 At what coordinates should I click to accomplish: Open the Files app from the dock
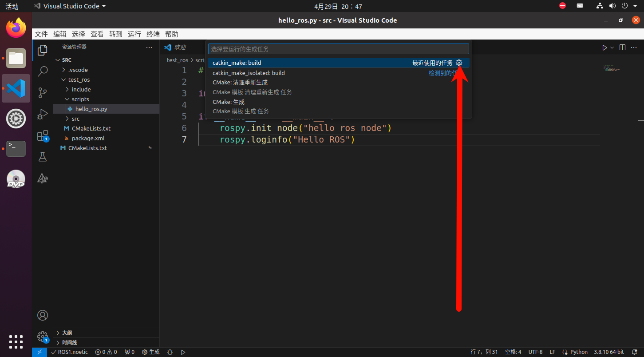(16, 58)
